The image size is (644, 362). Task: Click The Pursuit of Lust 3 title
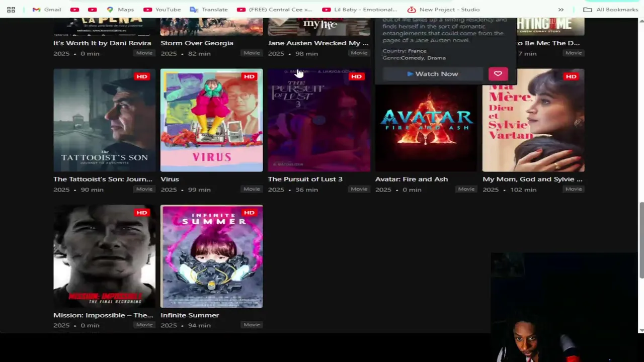pos(305,179)
